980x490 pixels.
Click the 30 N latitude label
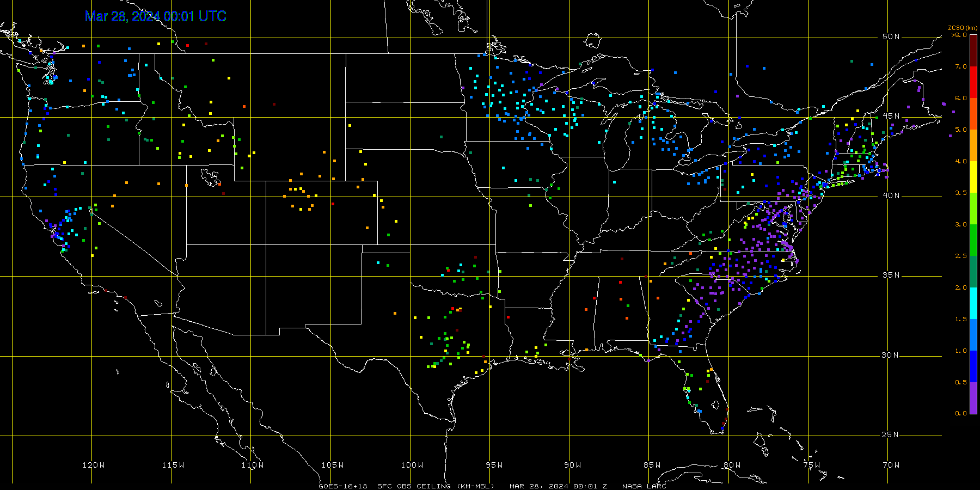(x=891, y=355)
